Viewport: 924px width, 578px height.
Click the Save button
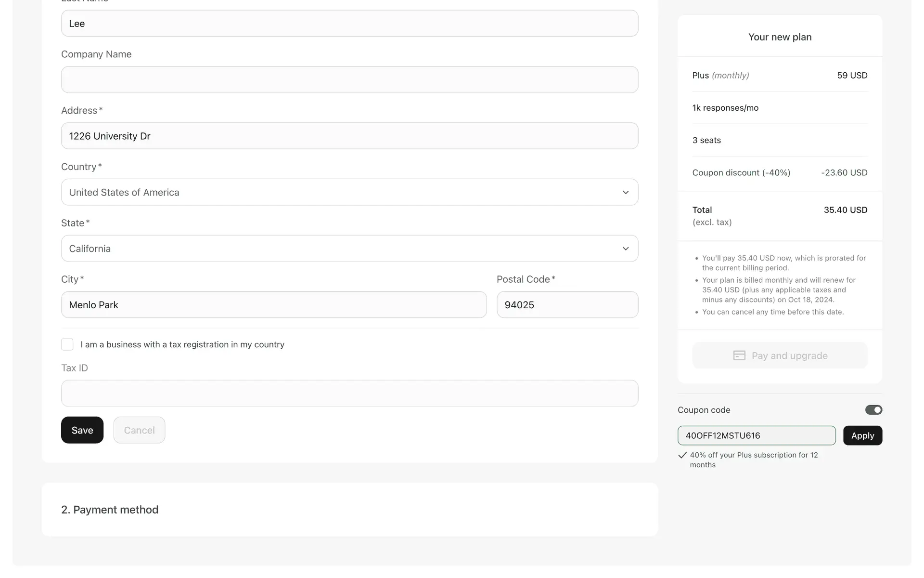coord(82,430)
